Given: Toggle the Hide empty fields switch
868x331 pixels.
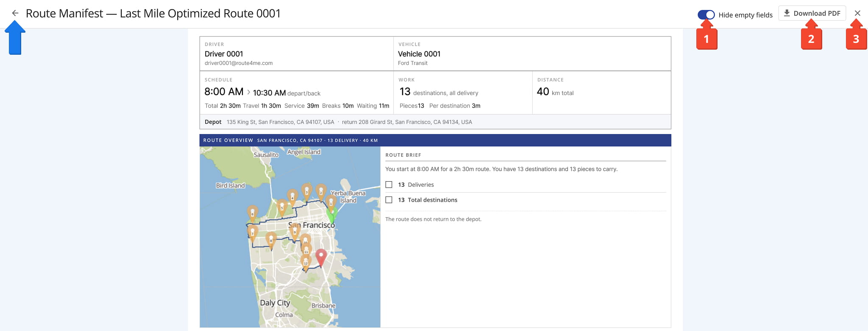Looking at the screenshot, I should 706,15.
